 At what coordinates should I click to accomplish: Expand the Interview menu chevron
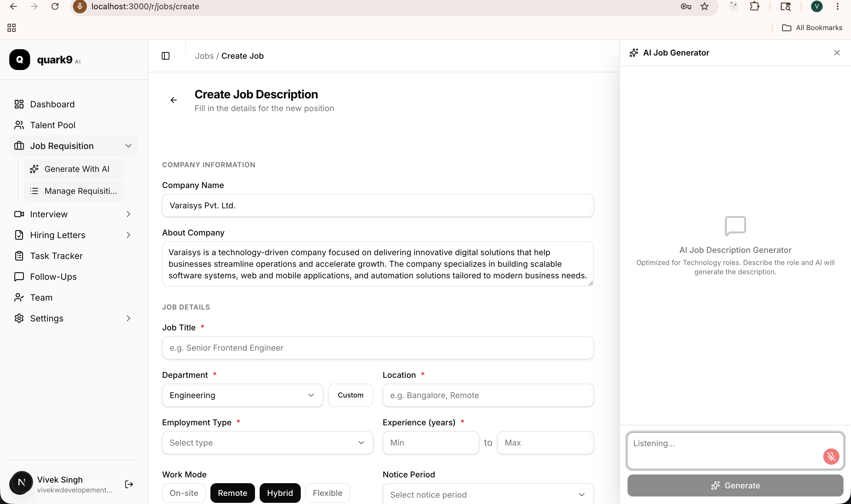129,214
